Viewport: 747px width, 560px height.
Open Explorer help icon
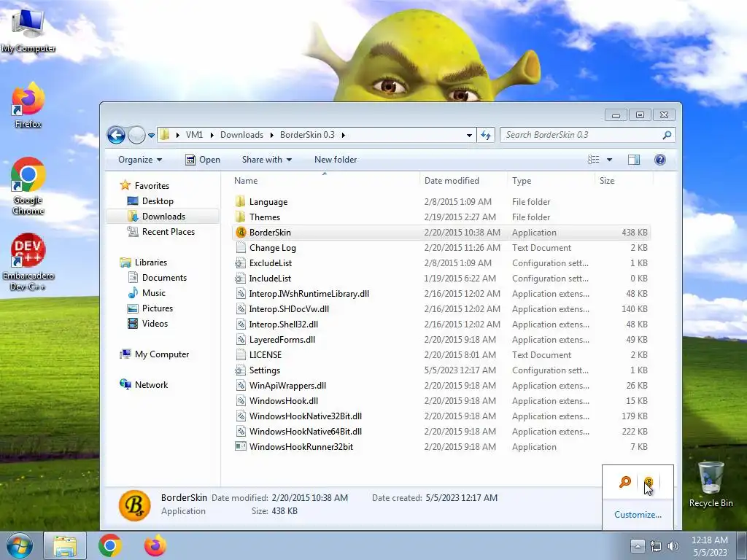pos(659,160)
